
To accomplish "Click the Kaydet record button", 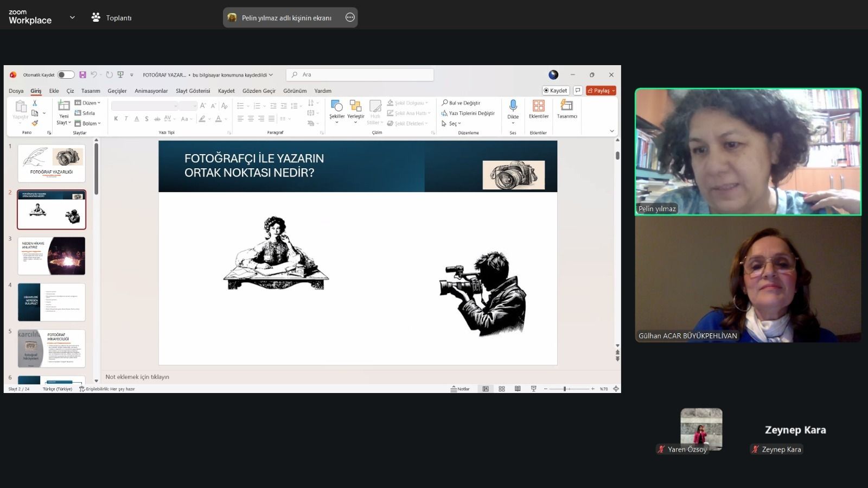I will pos(556,91).
